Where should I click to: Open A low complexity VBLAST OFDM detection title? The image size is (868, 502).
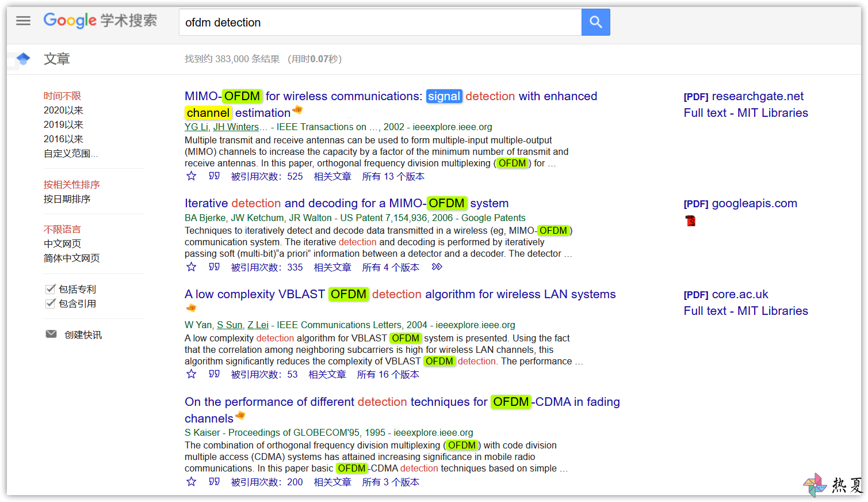(400, 294)
